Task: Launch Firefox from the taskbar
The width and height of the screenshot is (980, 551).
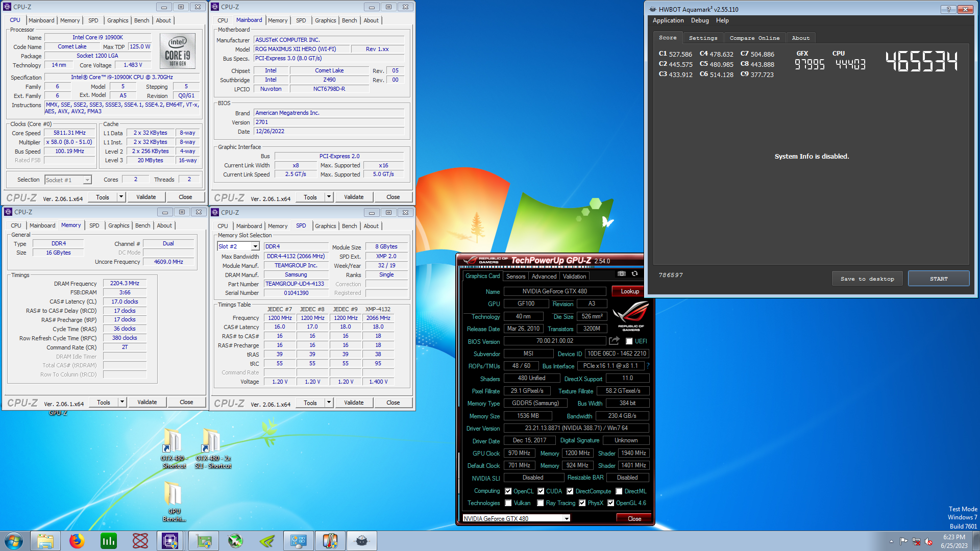Action: (x=77, y=541)
